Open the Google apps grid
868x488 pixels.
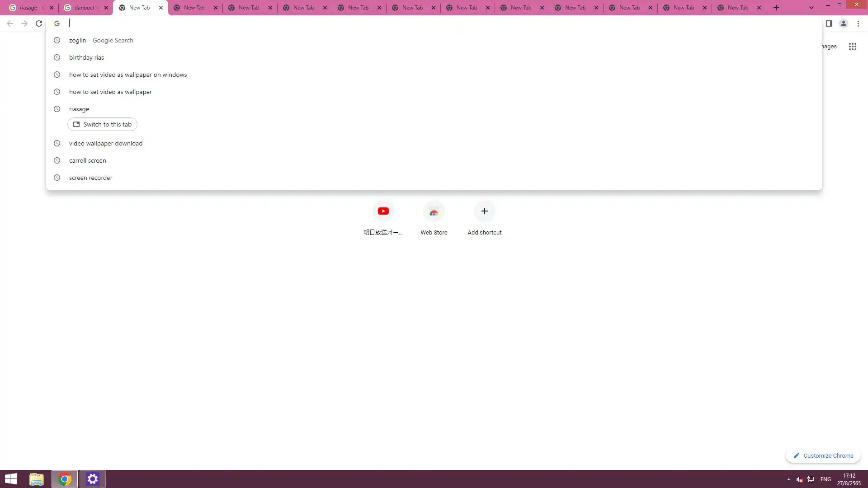pyautogui.click(x=852, y=47)
